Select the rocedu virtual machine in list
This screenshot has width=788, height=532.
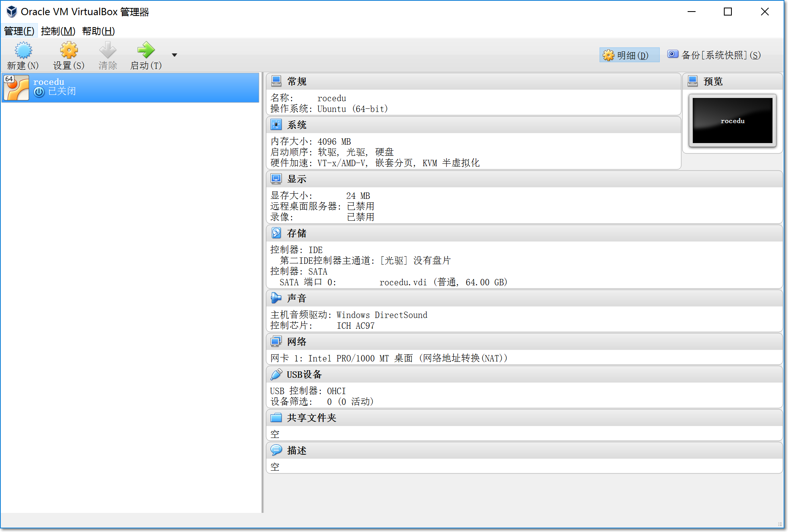(x=130, y=87)
